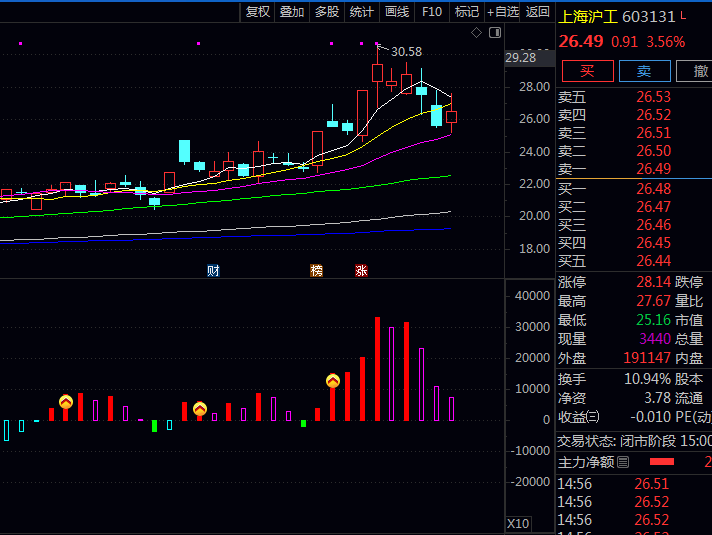Open the 统计 statistics tool
Image resolution: width=712 pixels, height=535 pixels.
(x=361, y=12)
